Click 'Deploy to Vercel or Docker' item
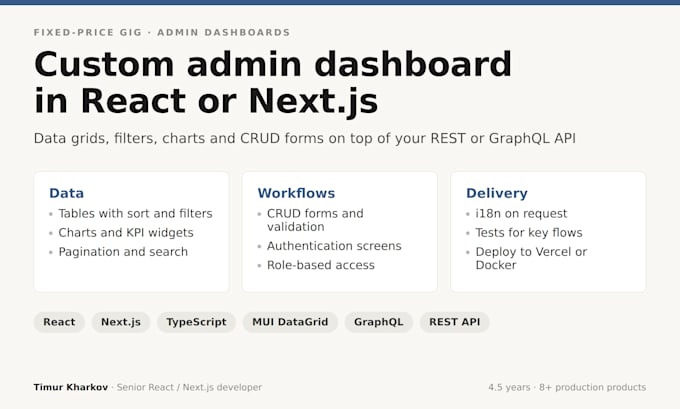Screen dimensions: 680x409 point(531,258)
